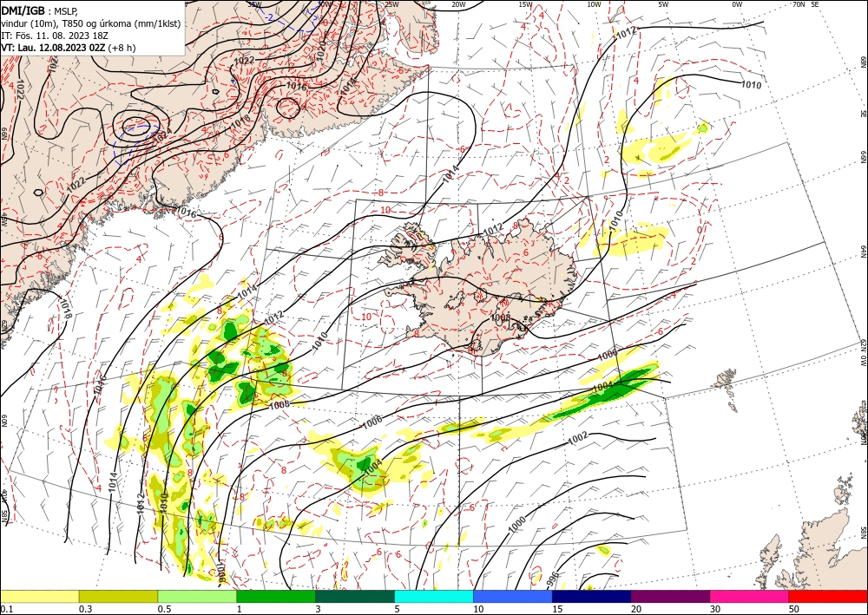Click the '0.3' legend value label
Screen dimensions: 868x615
click(x=85, y=609)
